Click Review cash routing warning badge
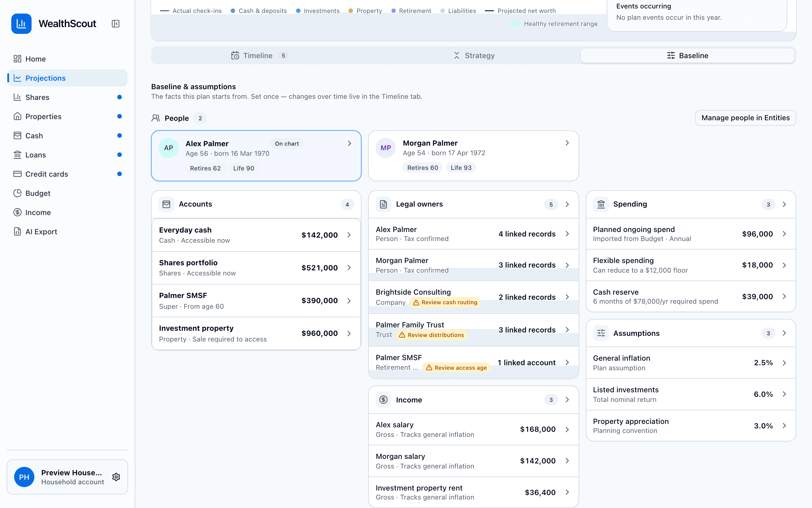This screenshot has width=812, height=508. (445, 302)
